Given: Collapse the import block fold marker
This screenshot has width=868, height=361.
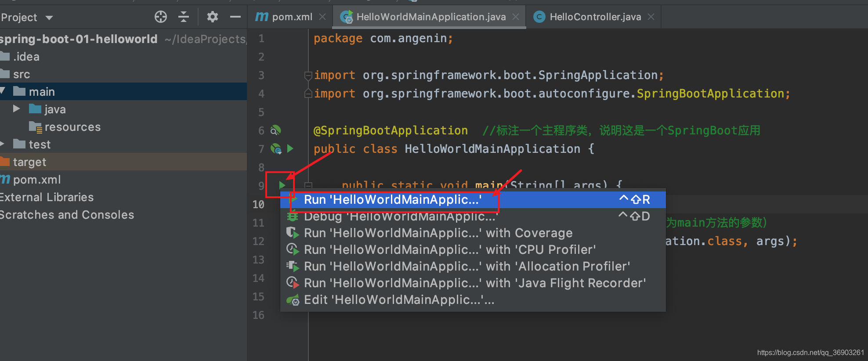Looking at the screenshot, I should (x=308, y=75).
